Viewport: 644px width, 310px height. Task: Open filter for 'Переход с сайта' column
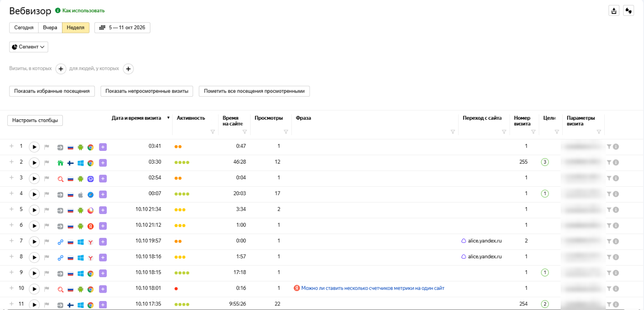coord(504,132)
